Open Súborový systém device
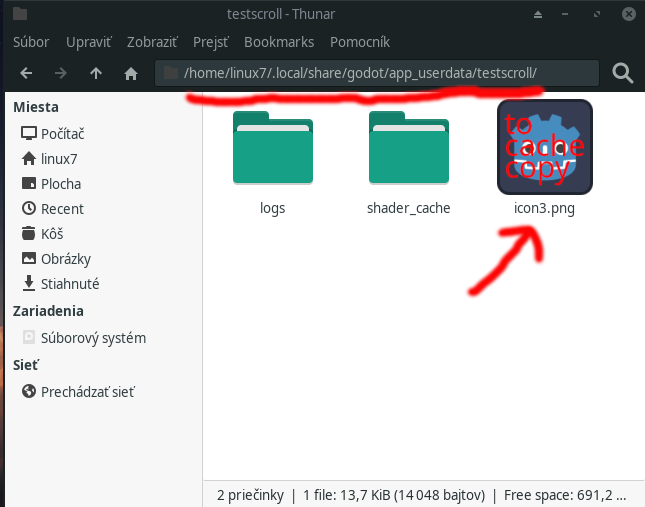Viewport: 645px width, 507px height. click(x=92, y=338)
